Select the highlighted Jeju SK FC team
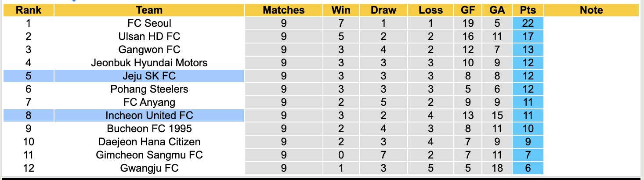This screenshot has height=180, width=644. (149, 76)
